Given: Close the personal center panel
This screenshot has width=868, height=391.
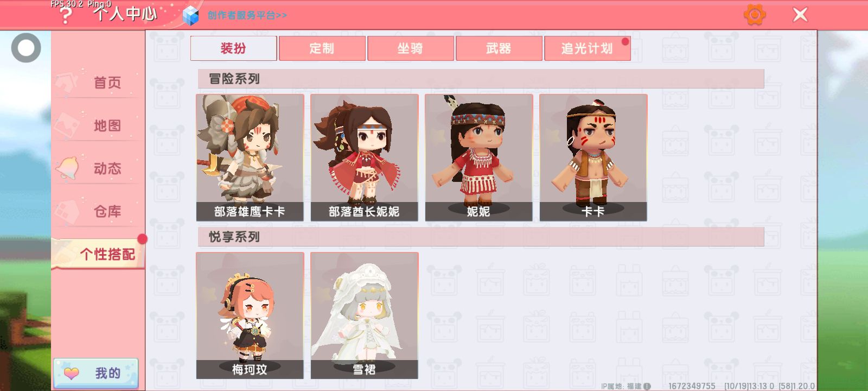Looking at the screenshot, I should [800, 15].
